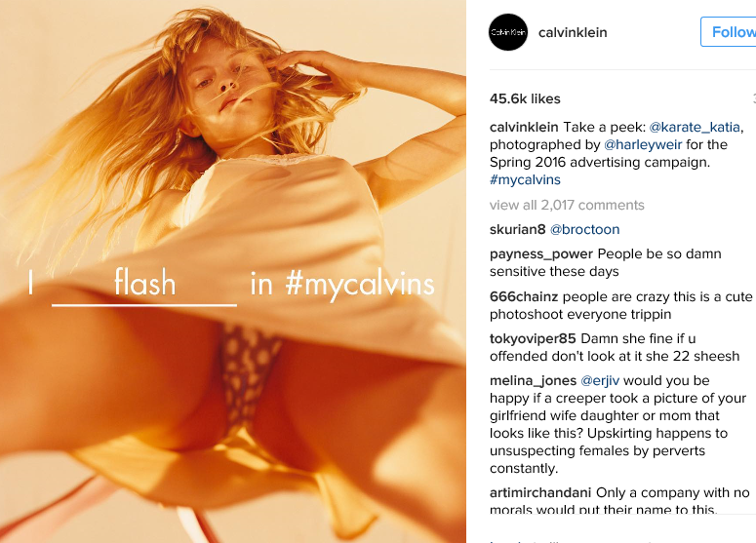
Task: Open calvinklein username in the caption
Action: tap(524, 127)
